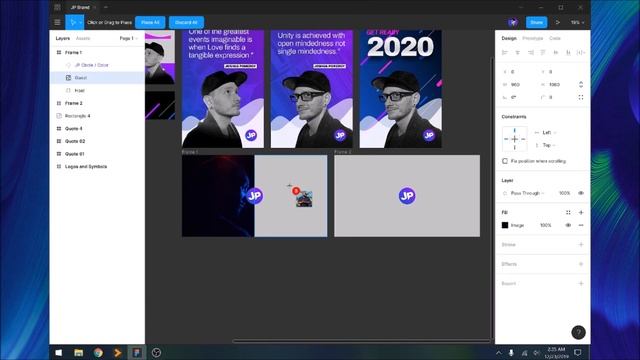Click the Place All button

[x=150, y=22]
